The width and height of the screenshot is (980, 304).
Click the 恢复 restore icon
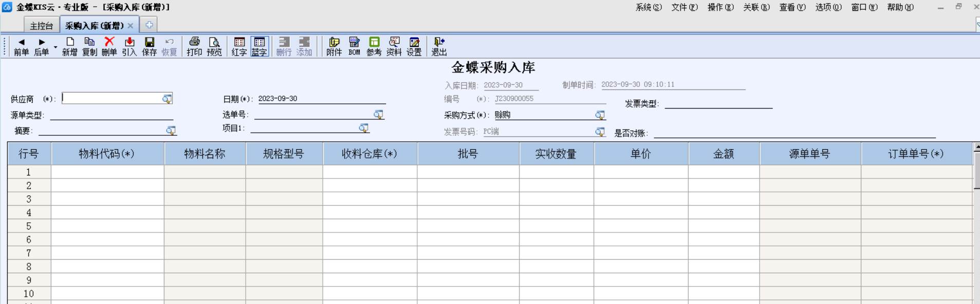point(170,46)
